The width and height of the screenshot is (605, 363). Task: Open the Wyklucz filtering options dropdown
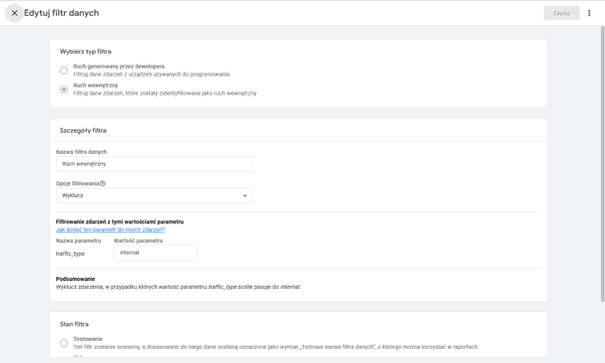pos(154,196)
